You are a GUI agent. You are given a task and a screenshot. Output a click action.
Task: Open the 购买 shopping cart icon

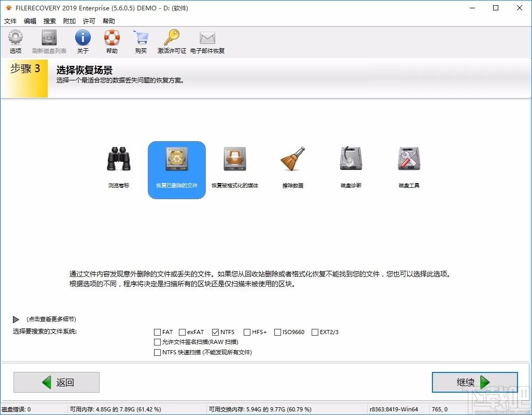141,37
